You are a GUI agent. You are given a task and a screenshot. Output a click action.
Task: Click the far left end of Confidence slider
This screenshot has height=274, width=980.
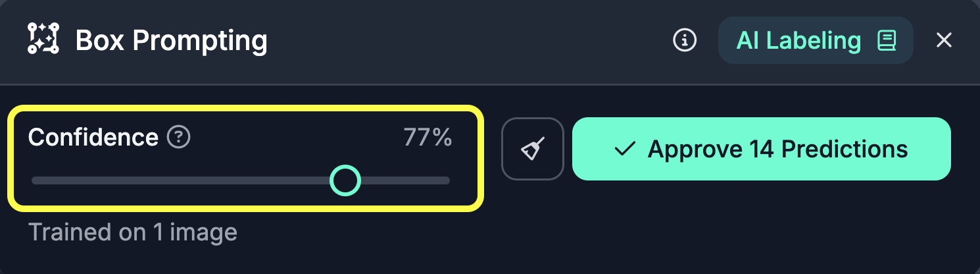pyautogui.click(x=34, y=180)
